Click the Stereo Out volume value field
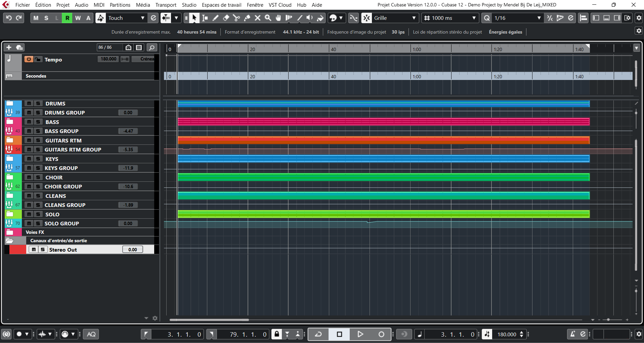Screen dimensions: 644x343 click(133, 250)
